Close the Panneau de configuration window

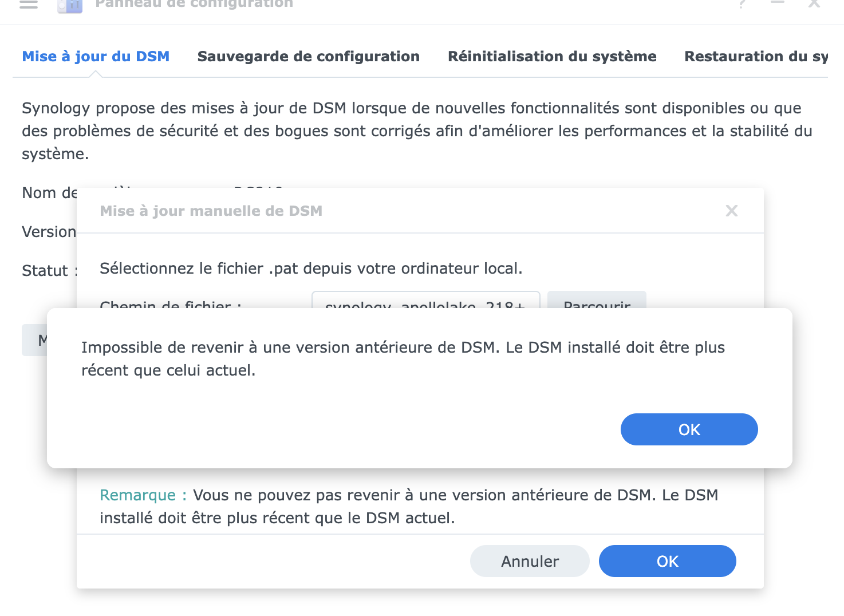(x=814, y=3)
